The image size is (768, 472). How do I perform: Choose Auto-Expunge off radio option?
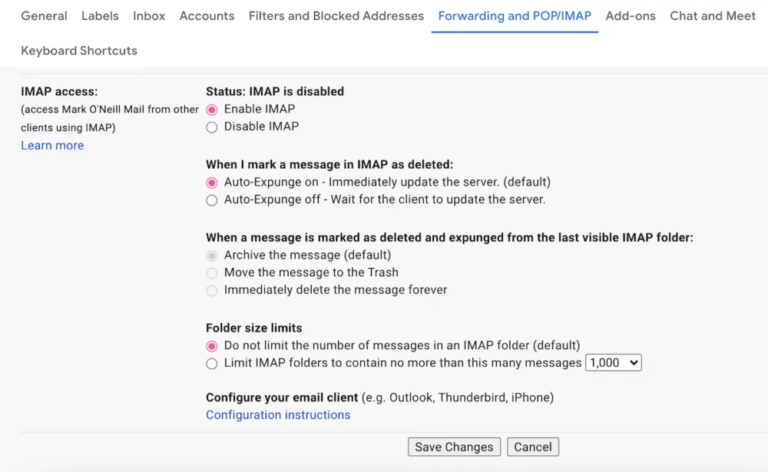click(212, 200)
